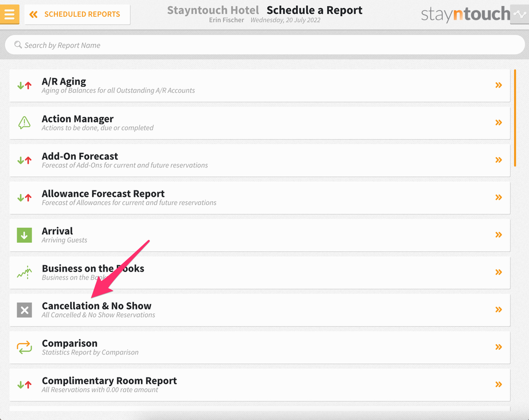Click the 'Arriving Guests' description
This screenshot has width=529, height=420.
point(64,240)
